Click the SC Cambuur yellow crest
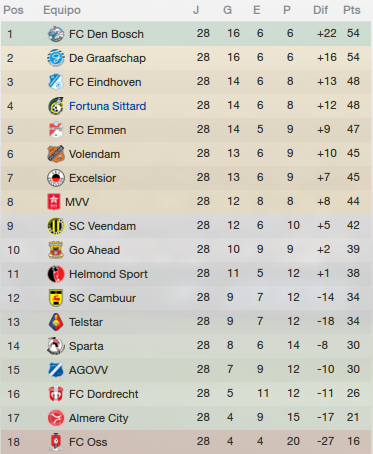The width and height of the screenshot is (373, 454). 56,298
